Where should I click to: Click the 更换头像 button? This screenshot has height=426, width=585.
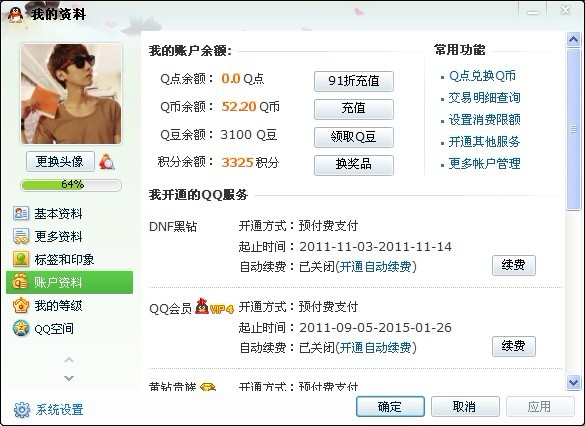(x=60, y=162)
